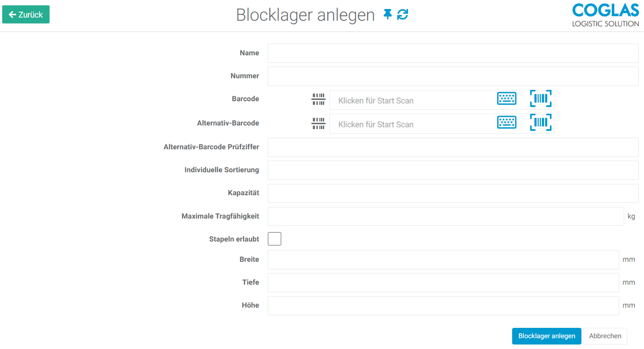Click Zurück to go back

click(x=26, y=14)
